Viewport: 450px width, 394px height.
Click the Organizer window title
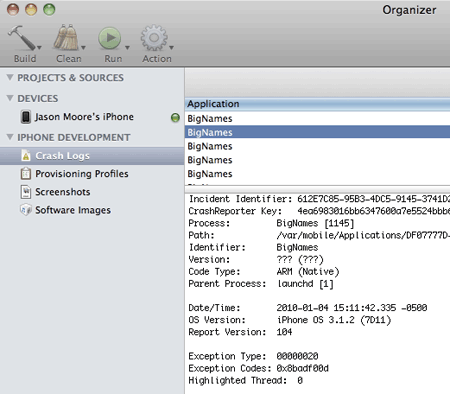click(409, 10)
